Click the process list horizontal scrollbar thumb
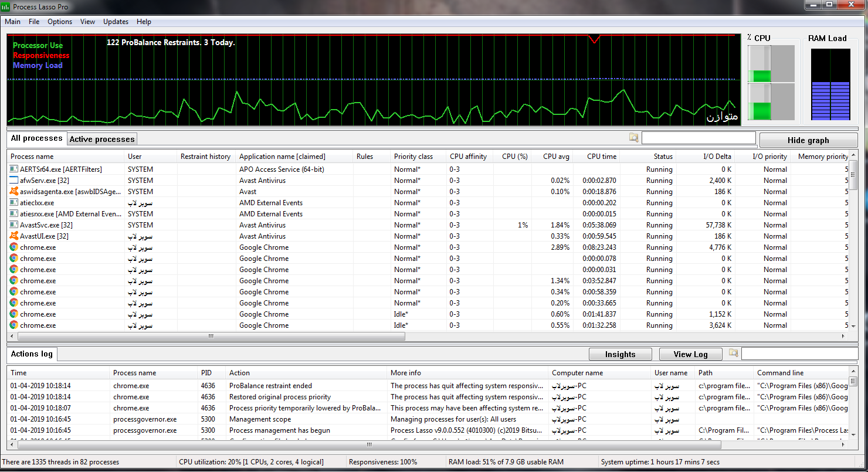This screenshot has height=472, width=868. pos(212,337)
